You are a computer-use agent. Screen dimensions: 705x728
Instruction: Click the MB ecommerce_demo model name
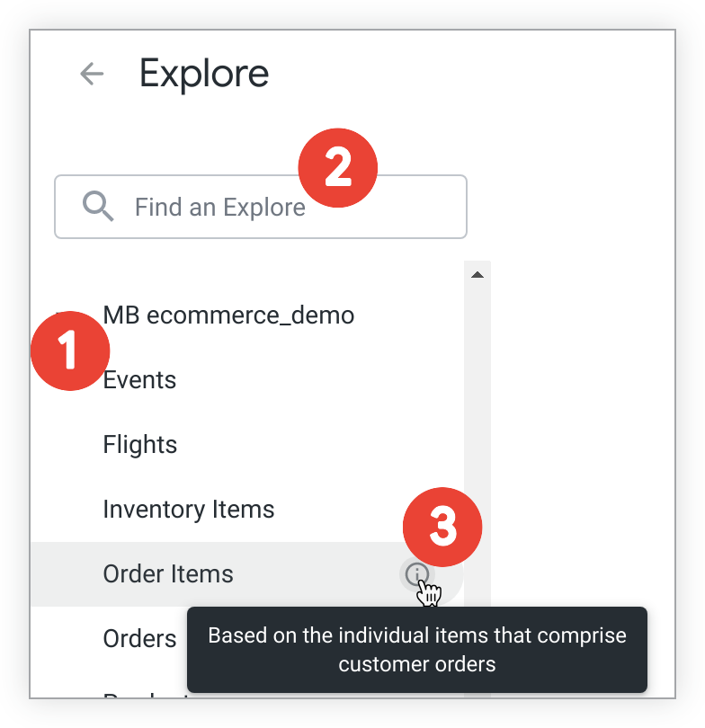pyautogui.click(x=228, y=315)
